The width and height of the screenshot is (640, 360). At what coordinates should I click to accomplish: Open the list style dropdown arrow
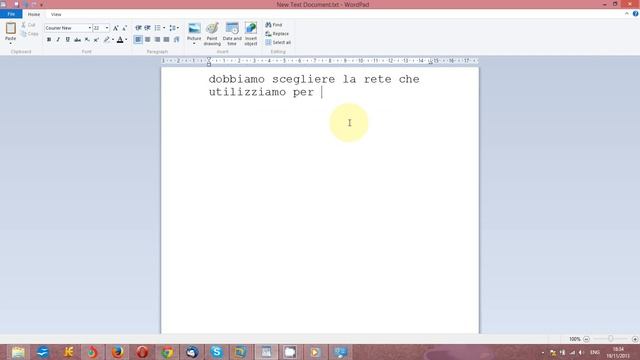(x=164, y=28)
